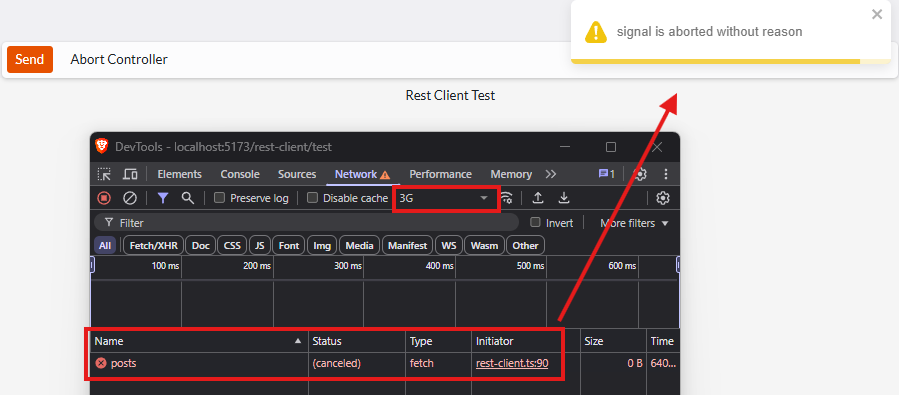
Task: Show more DevTools tabs chevron
Action: click(x=550, y=174)
